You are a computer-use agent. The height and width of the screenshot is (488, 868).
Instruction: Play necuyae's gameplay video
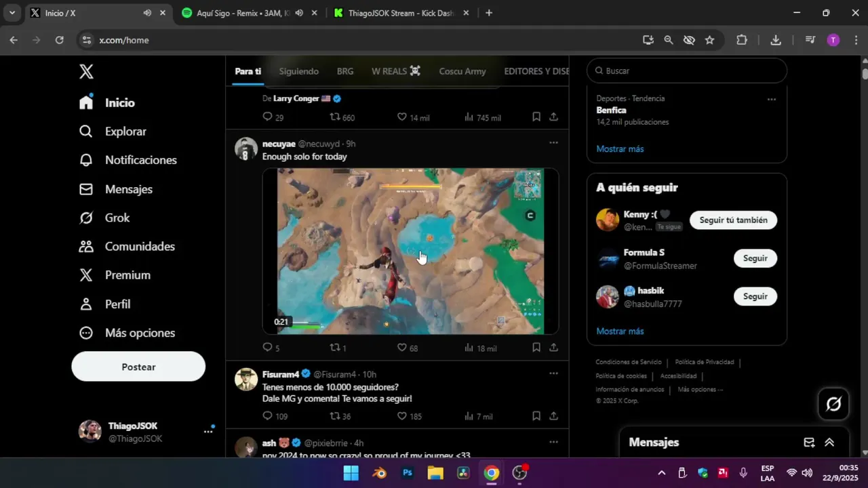point(410,251)
